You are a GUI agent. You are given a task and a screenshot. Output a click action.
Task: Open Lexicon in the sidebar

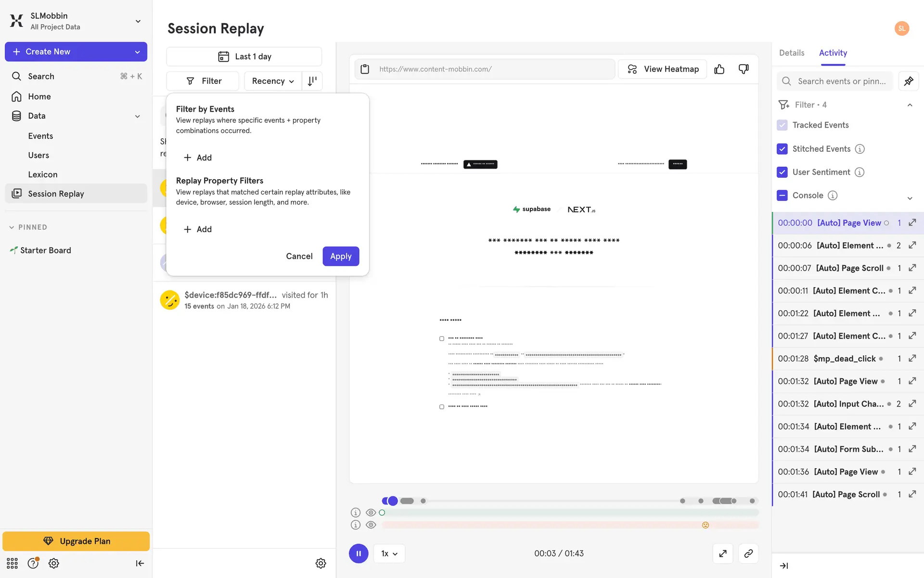tap(42, 174)
